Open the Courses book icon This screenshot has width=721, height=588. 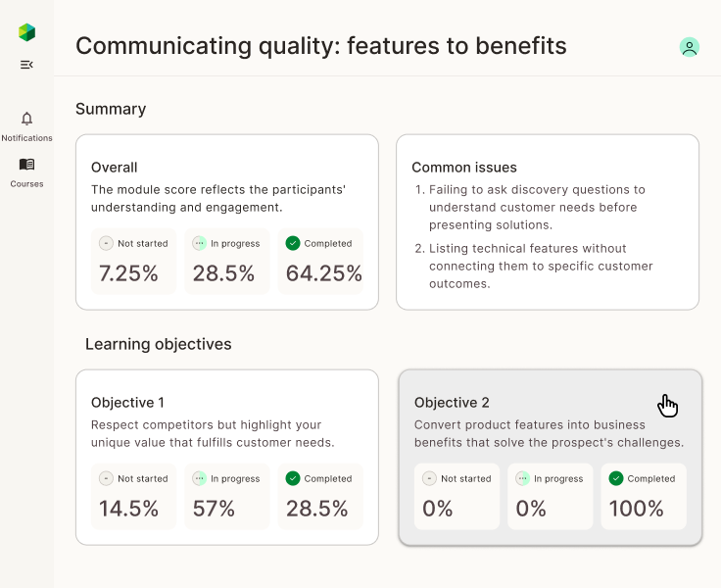(x=26, y=165)
